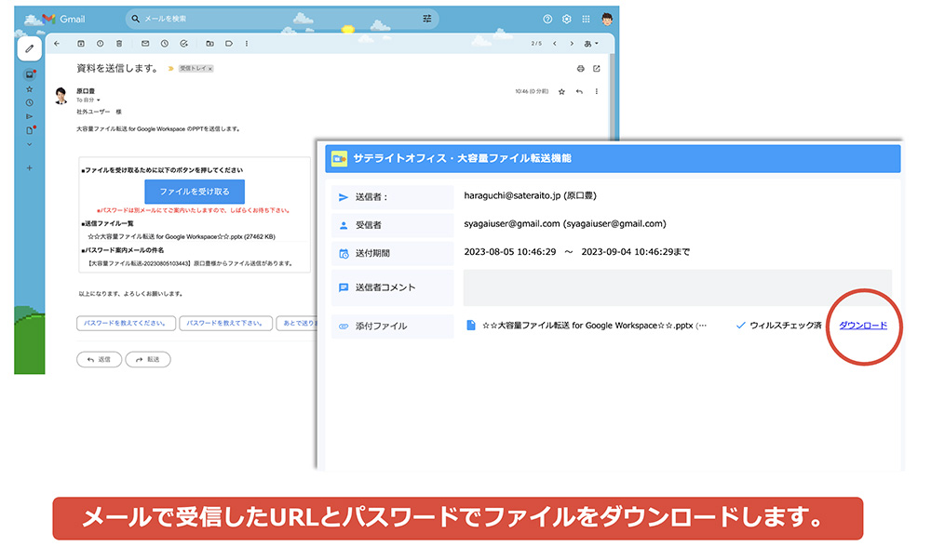This screenshot has height=560, width=931.
Task: Open Drafts icon in Gmail sidebar
Action: (29, 130)
